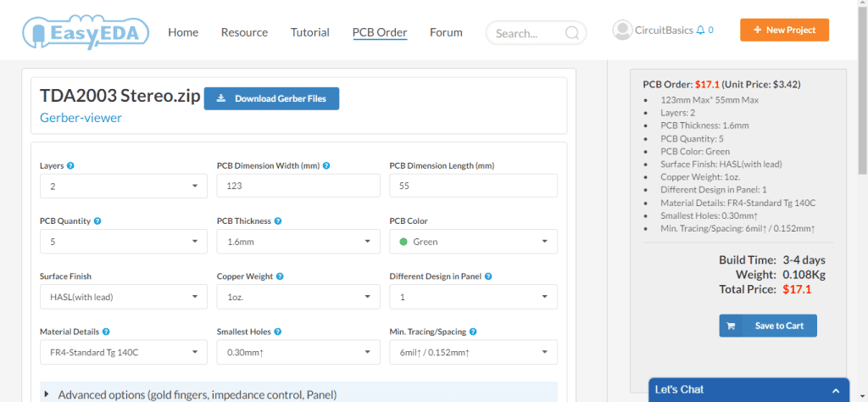Go to the Tutorial menu item

coord(310,33)
